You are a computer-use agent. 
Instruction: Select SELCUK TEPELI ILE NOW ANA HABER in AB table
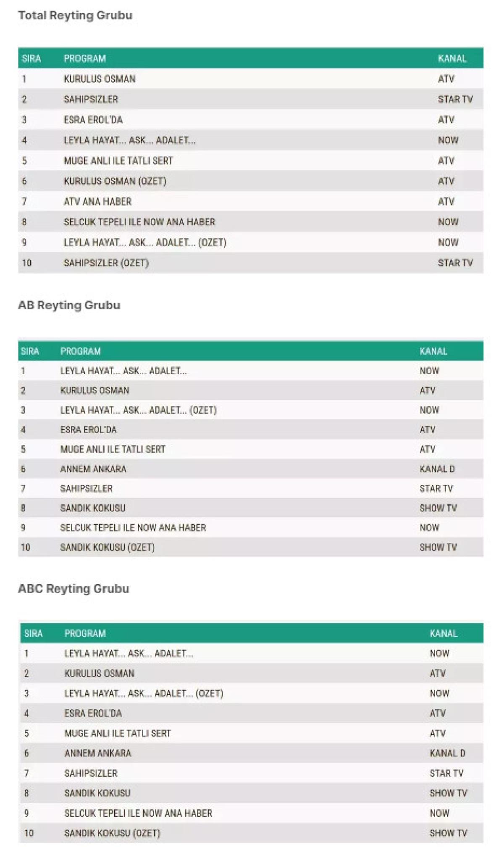click(133, 528)
